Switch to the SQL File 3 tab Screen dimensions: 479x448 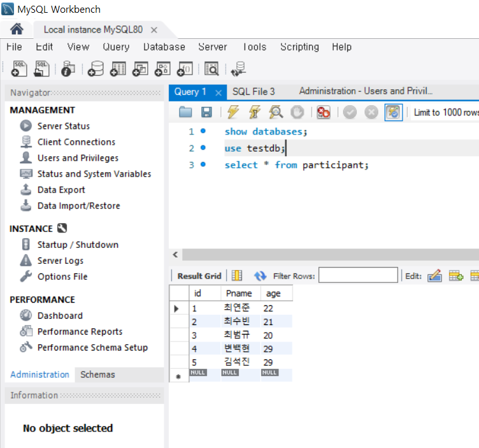[254, 92]
